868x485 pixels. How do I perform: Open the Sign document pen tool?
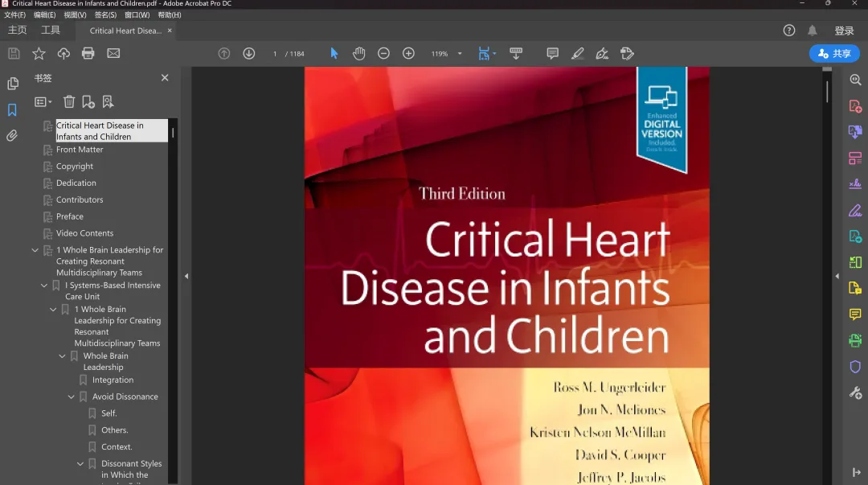(602, 53)
